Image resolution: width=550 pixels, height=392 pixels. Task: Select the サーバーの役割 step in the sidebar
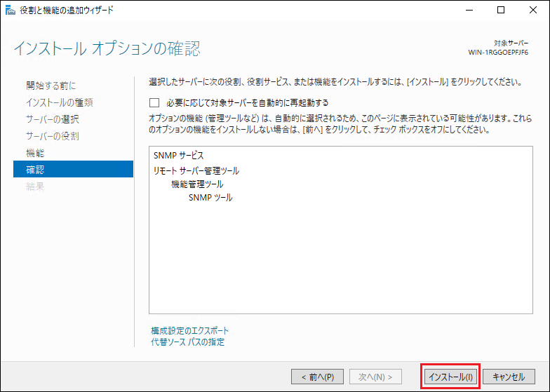click(53, 136)
